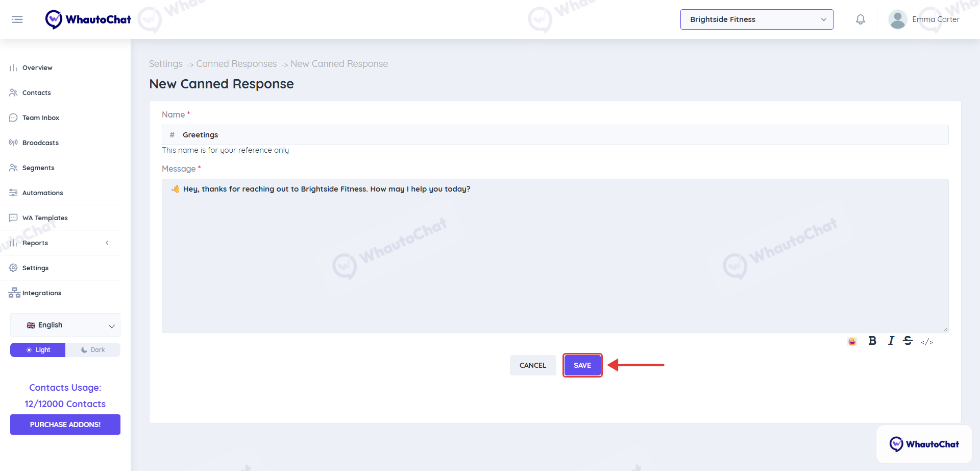
Task: Open the Brightside Fitness workspace dropdown
Action: point(756,19)
